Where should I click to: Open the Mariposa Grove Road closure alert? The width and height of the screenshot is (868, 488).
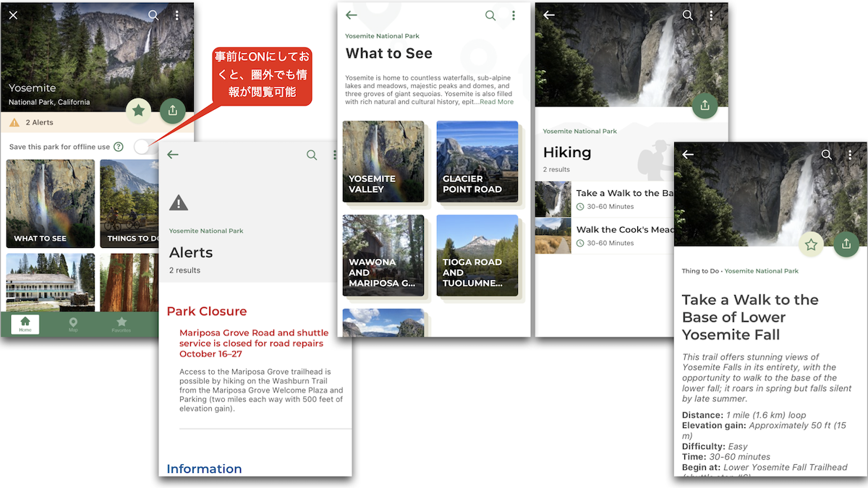tap(254, 343)
